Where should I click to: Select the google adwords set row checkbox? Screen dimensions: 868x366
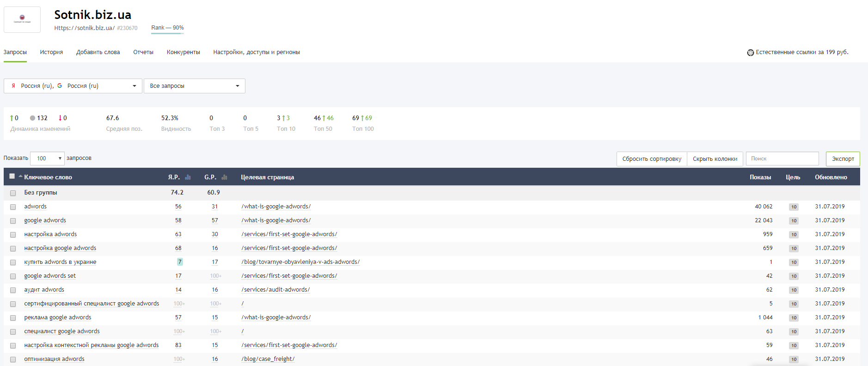(x=13, y=276)
